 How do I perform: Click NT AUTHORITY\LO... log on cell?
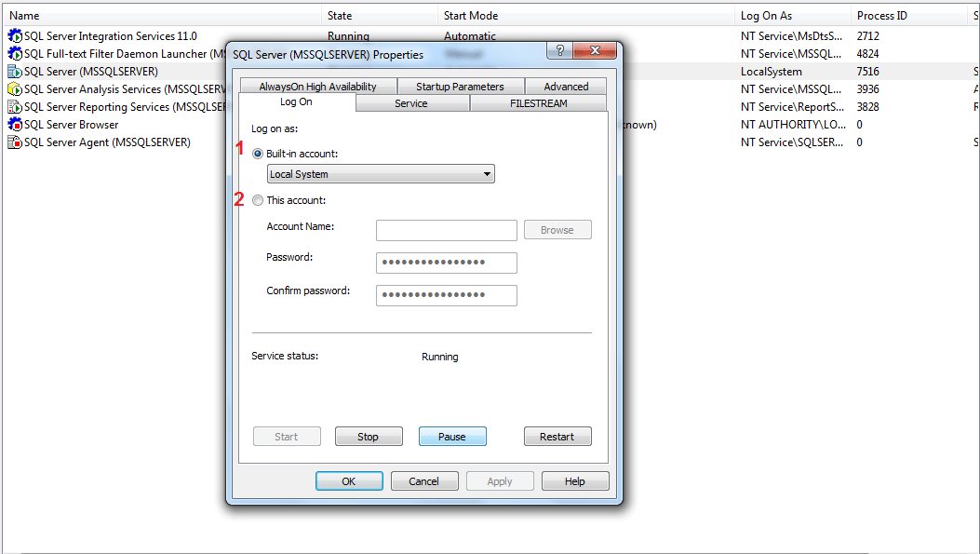click(793, 125)
